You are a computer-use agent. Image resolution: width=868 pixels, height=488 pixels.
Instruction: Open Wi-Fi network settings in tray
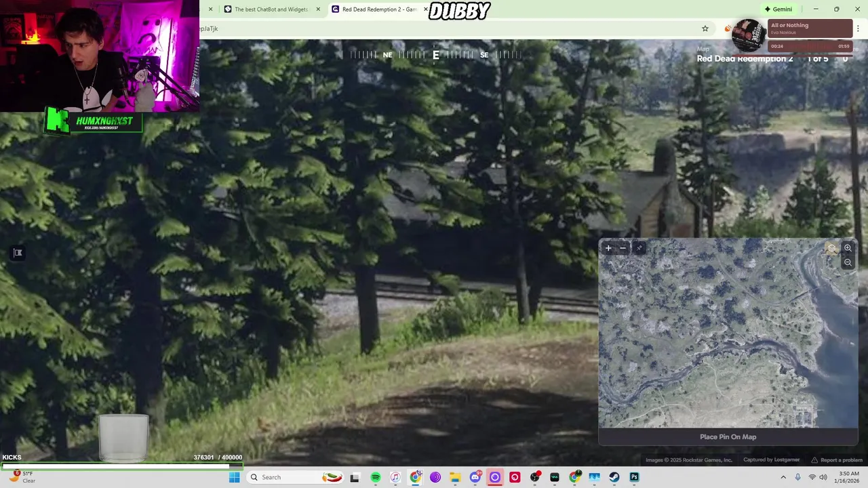click(812, 477)
